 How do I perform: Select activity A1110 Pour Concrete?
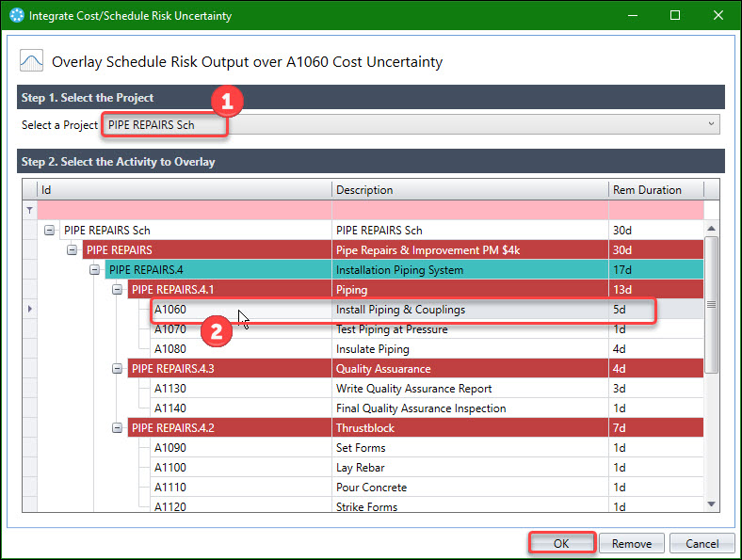coord(170,488)
